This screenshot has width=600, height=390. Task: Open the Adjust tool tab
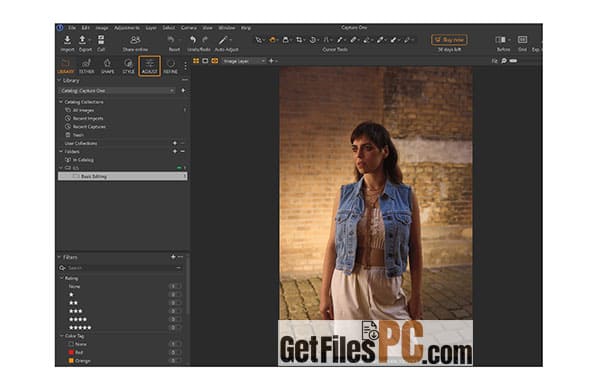[x=149, y=66]
